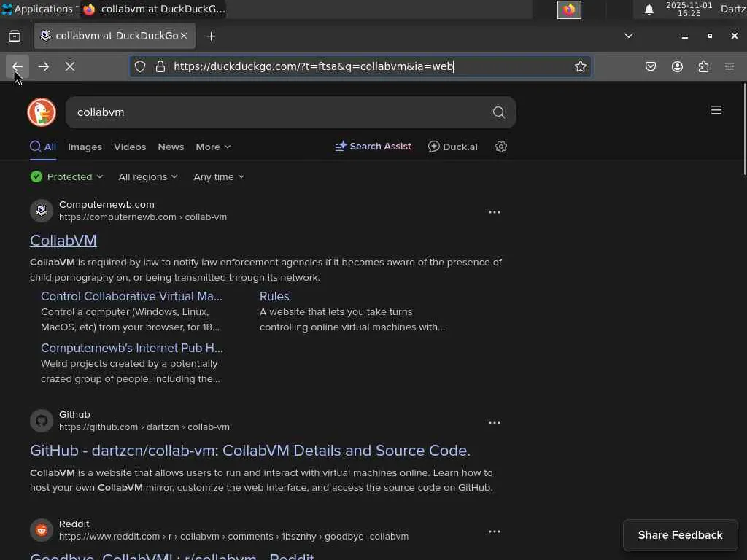This screenshot has height=560, width=747.
Task: Click the Share Feedback button
Action: tap(681, 535)
